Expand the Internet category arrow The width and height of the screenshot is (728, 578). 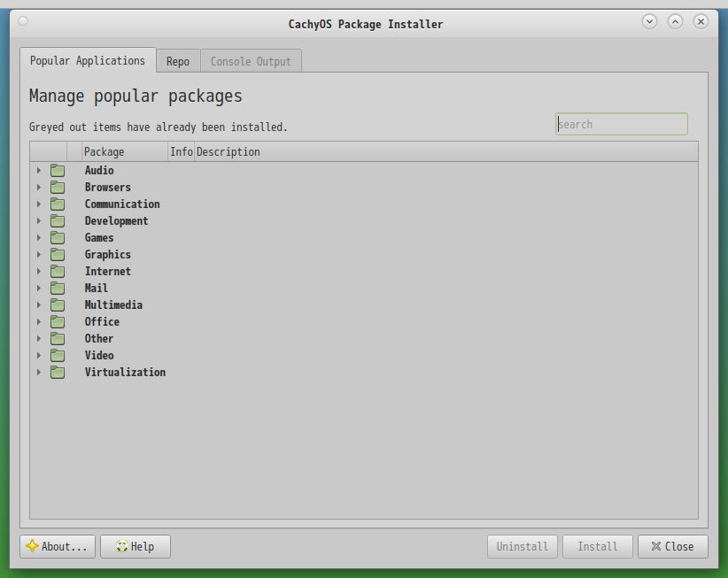point(39,272)
